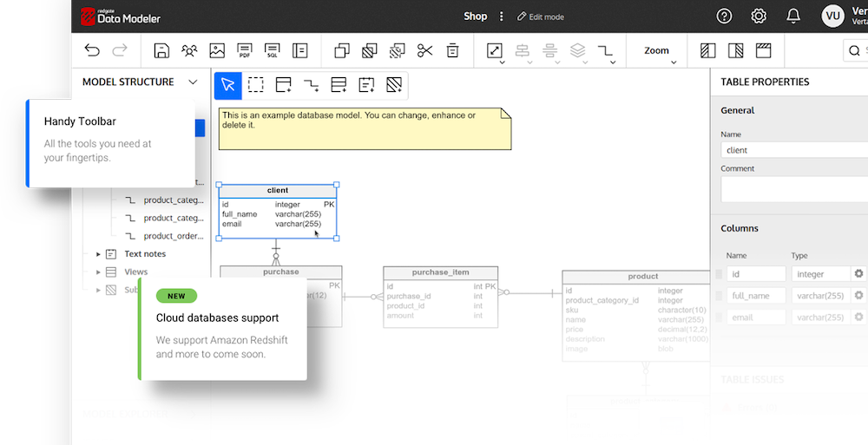Export the diagram as PDF
Image resolution: width=868 pixels, height=445 pixels.
coord(244,50)
